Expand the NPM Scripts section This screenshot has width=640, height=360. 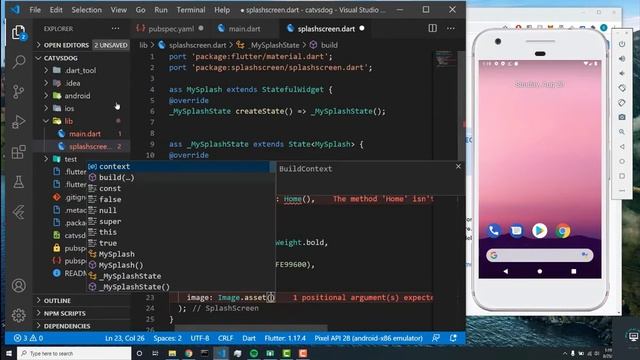(82, 313)
